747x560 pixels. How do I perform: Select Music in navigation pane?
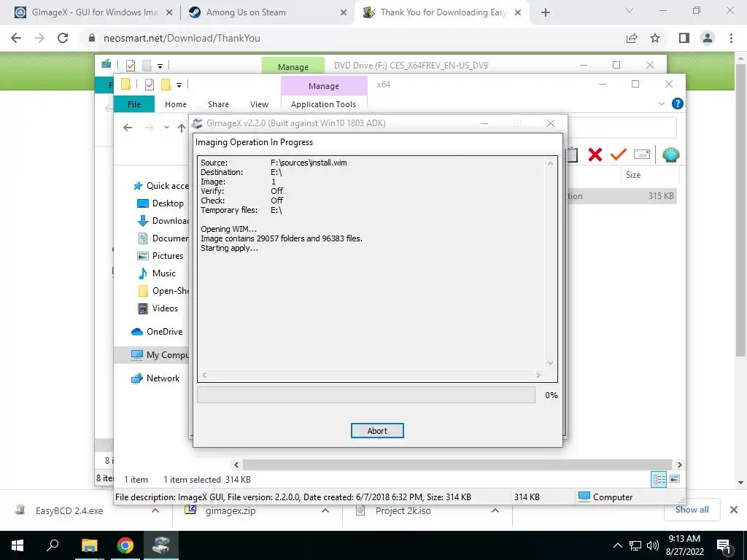point(157,273)
